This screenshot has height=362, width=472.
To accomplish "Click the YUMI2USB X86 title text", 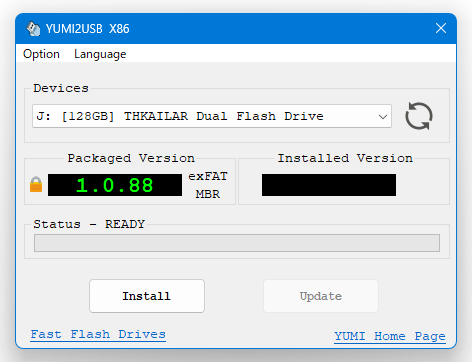I will (87, 29).
